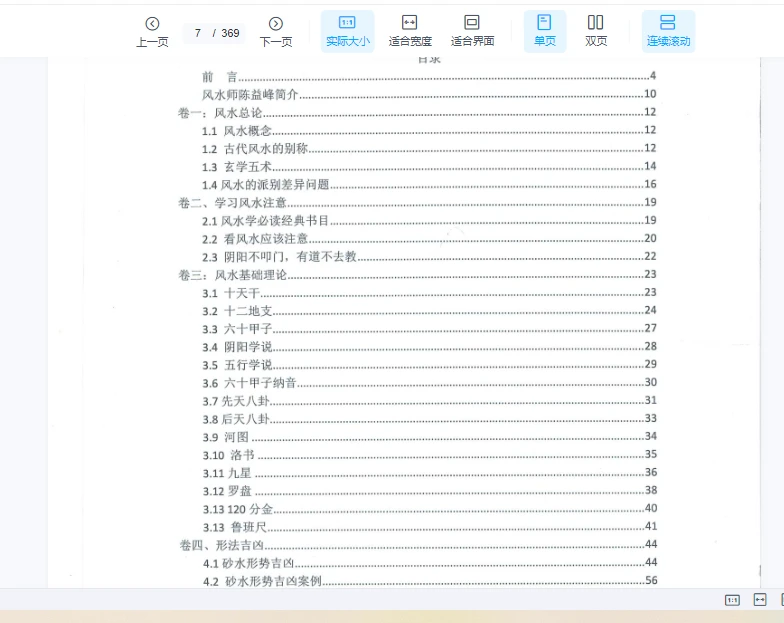Screen dimensions: 784x623
Task: Click the 1:1 icon in bottom status bar
Action: point(732,600)
